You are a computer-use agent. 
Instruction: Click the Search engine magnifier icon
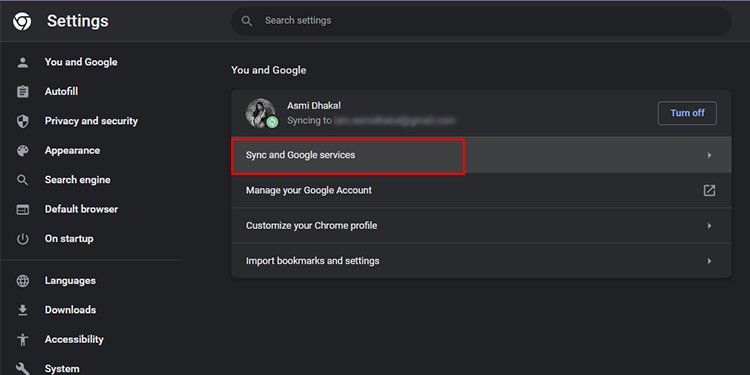(x=22, y=180)
